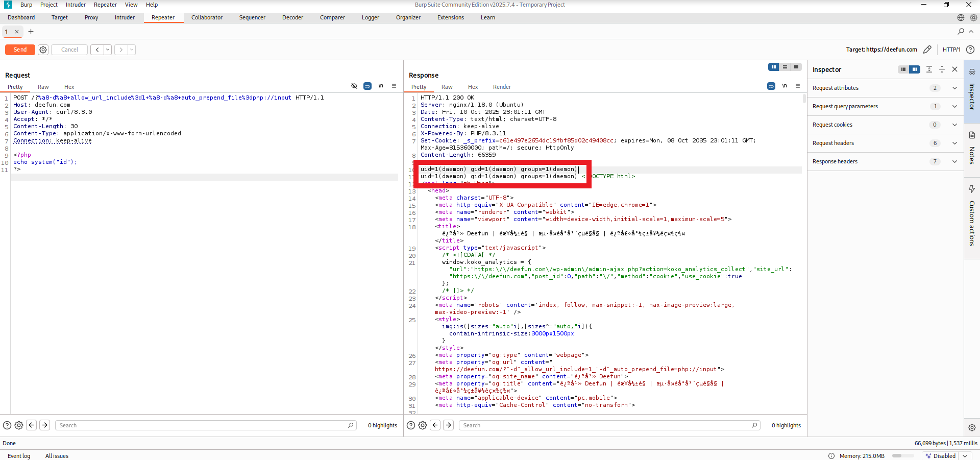Image resolution: width=980 pixels, height=460 pixels.
Task: Open the Disabled status dropdown arrow
Action: (x=965, y=456)
